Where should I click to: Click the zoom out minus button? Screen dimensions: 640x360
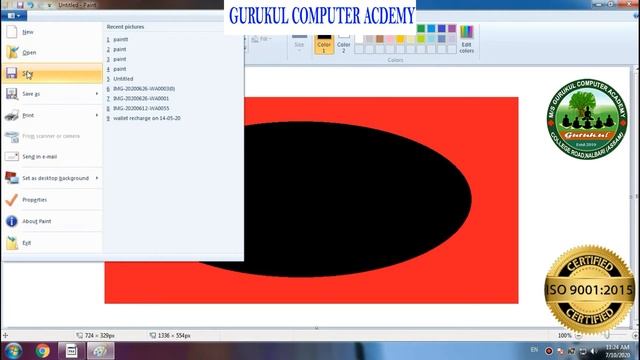tap(578, 336)
